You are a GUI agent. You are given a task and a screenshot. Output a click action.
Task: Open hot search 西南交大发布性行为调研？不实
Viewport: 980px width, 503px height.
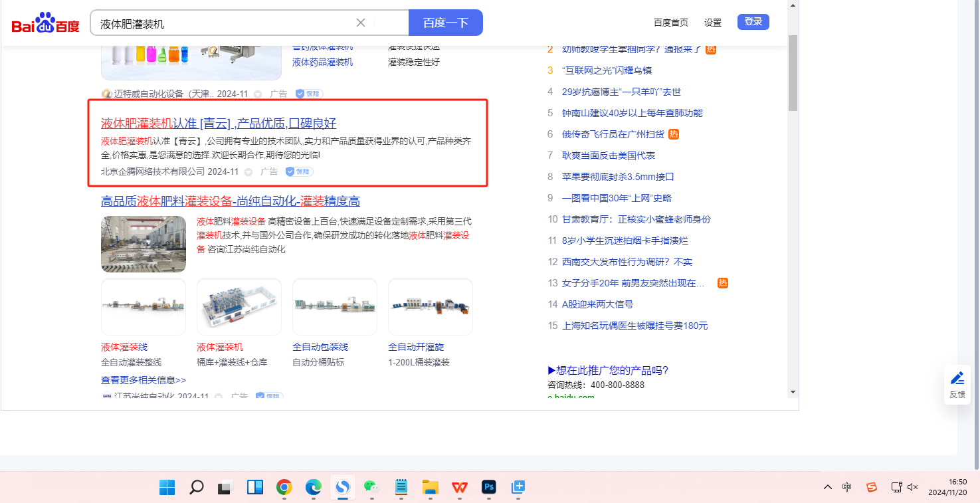pyautogui.click(x=627, y=262)
